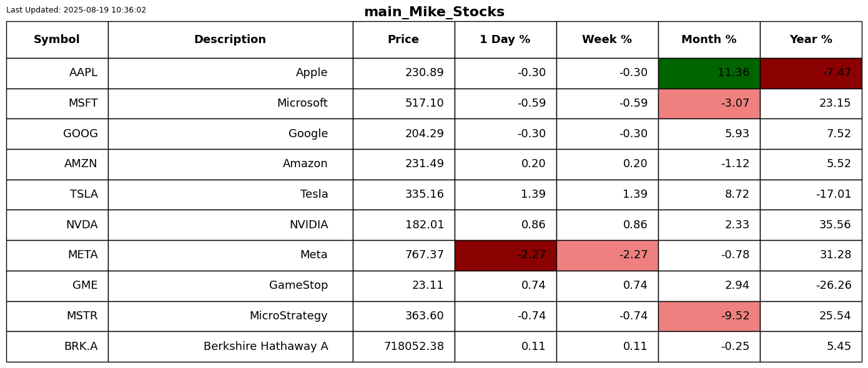Click the Description column header

click(230, 40)
